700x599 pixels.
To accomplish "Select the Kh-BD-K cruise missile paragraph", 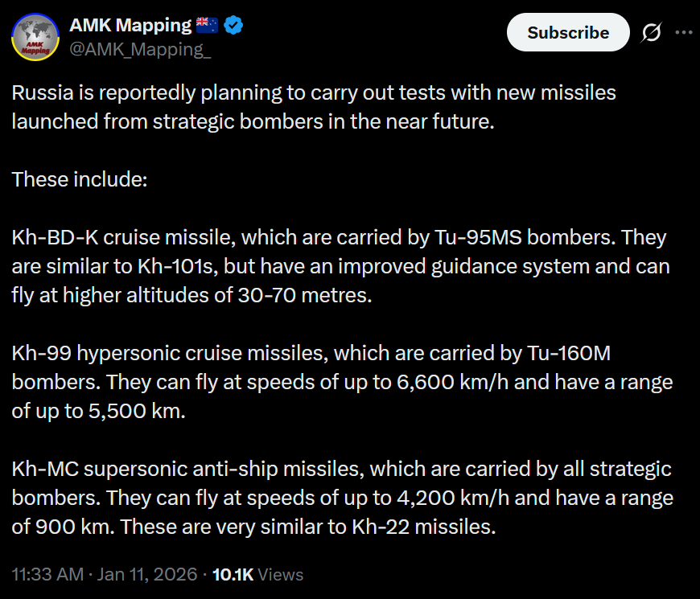I will tap(340, 266).
